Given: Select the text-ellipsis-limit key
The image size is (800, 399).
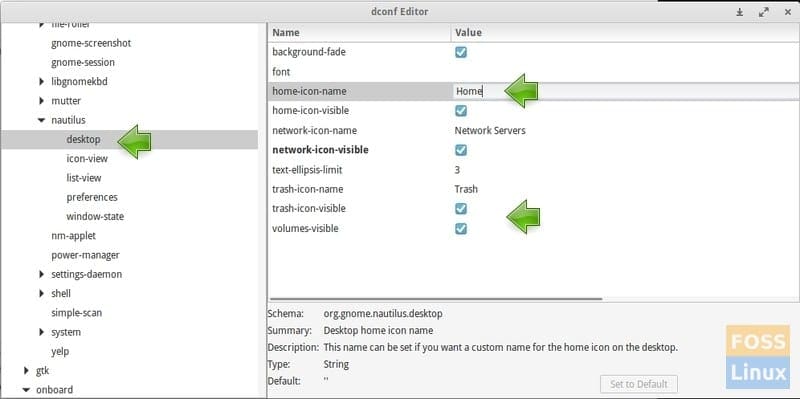Looking at the screenshot, I should [x=307, y=170].
